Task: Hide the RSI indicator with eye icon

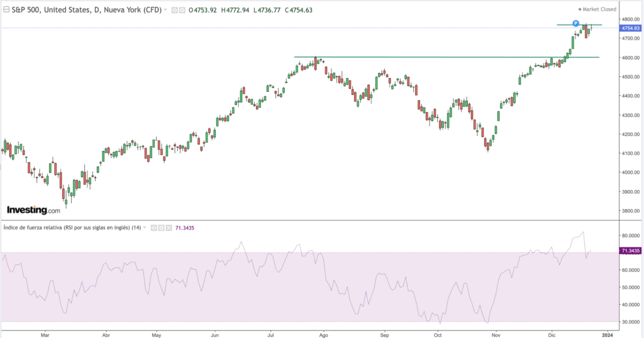Action: 153,227
